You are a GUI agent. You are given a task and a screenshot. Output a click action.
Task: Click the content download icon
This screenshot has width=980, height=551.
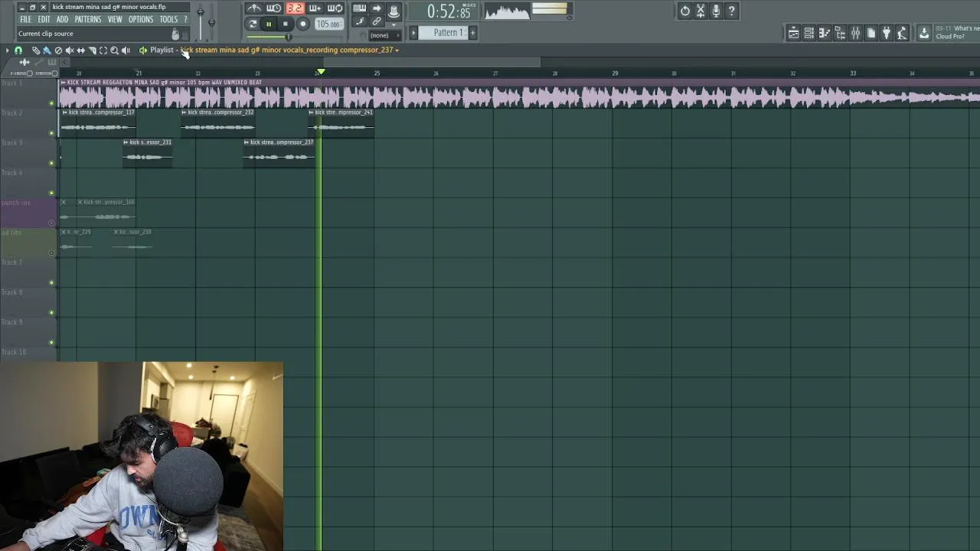coord(924,33)
